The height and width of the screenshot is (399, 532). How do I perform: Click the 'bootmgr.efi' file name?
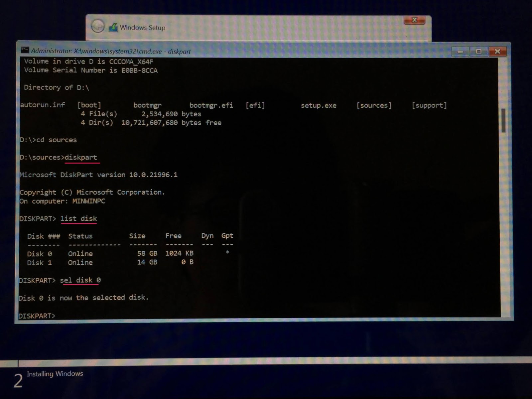[x=211, y=105]
